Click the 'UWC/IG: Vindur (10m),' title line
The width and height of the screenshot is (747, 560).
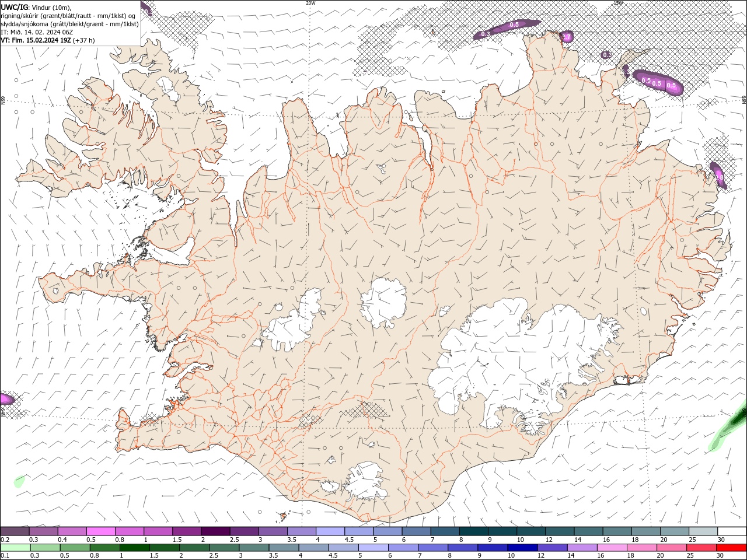pos(36,7)
